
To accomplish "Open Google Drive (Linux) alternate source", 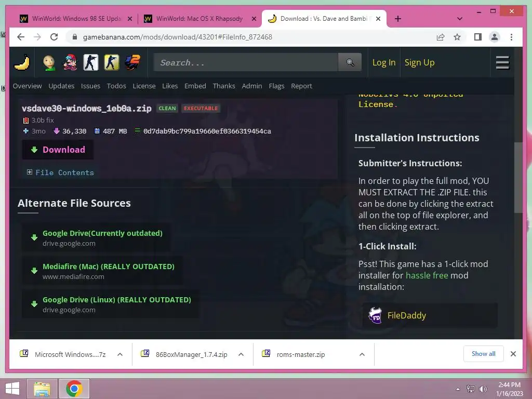I will [x=111, y=304].
